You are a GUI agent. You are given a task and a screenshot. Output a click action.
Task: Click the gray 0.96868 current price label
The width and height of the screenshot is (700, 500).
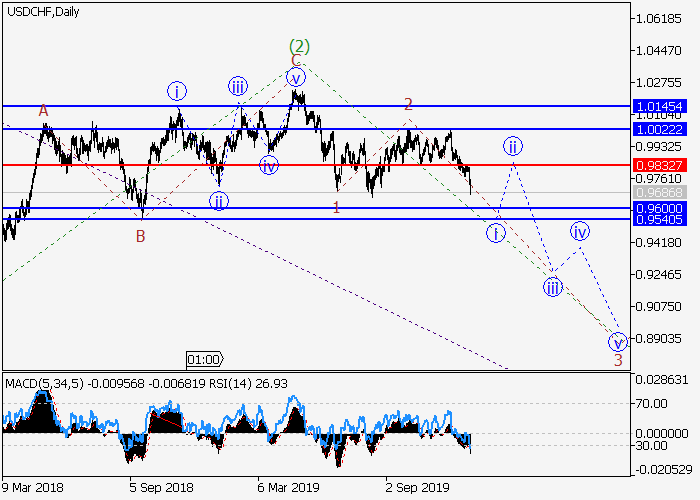[659, 191]
